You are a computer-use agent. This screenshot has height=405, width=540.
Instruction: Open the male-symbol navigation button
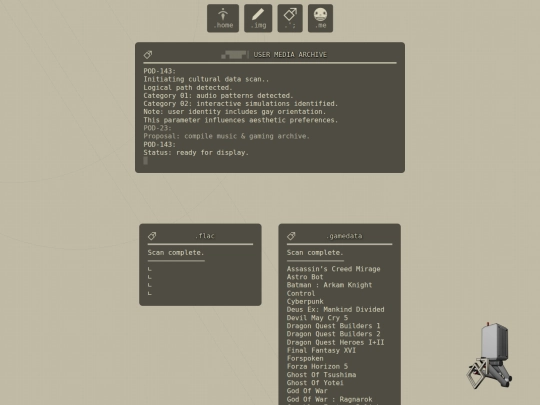(x=290, y=18)
